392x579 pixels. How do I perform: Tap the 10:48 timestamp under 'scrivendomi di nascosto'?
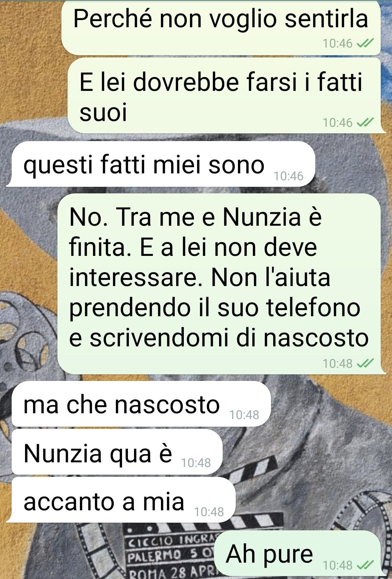point(338,363)
